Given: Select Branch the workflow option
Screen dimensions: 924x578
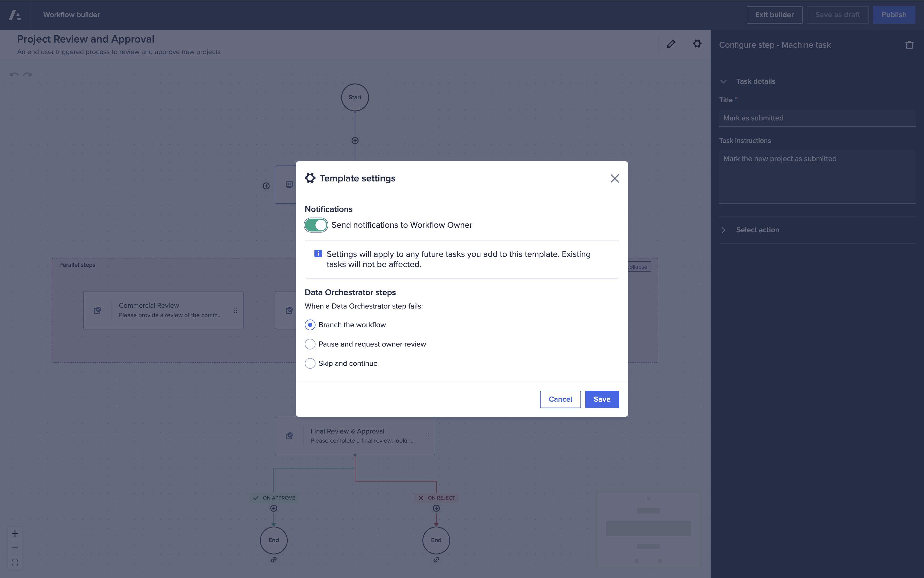Looking at the screenshot, I should (310, 325).
